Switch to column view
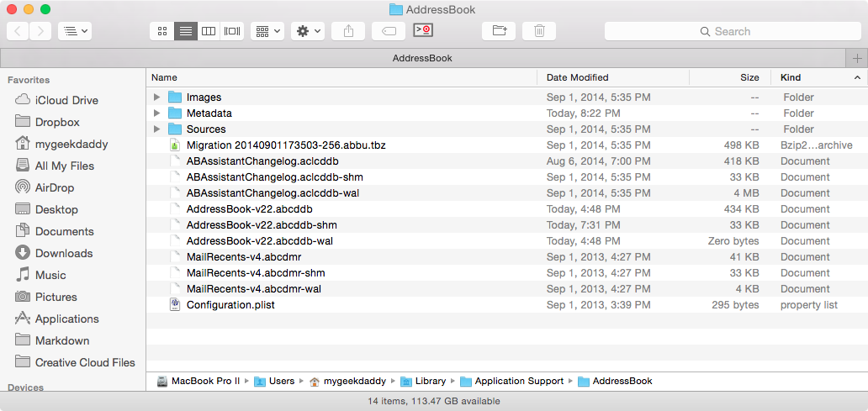 (209, 31)
